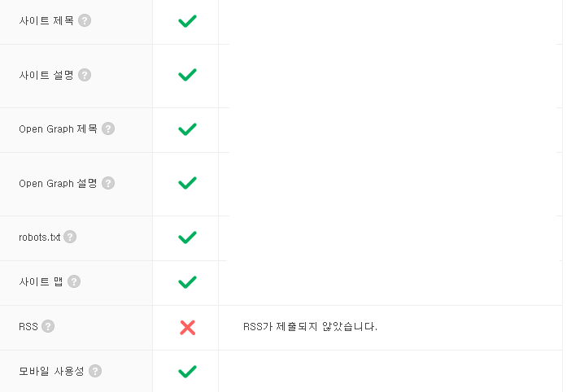Click green checkmark in robots.txt row
Viewport: 571px width, 392px height.
[188, 237]
